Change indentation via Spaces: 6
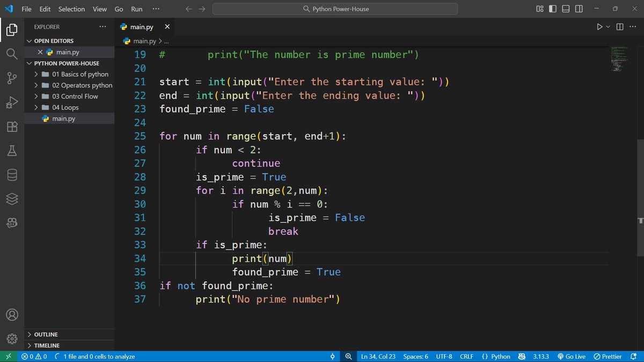 coord(416,357)
